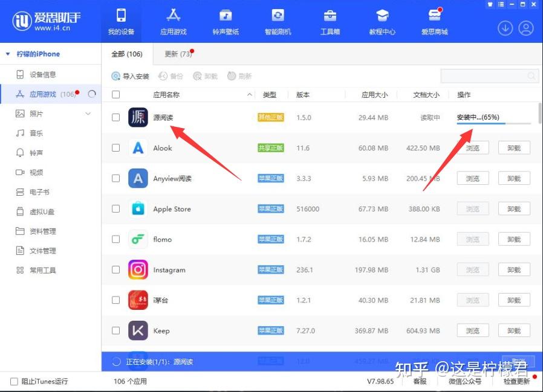Open 智能刷机 flashing tool
Screen dimensions: 543x392
[278, 22]
